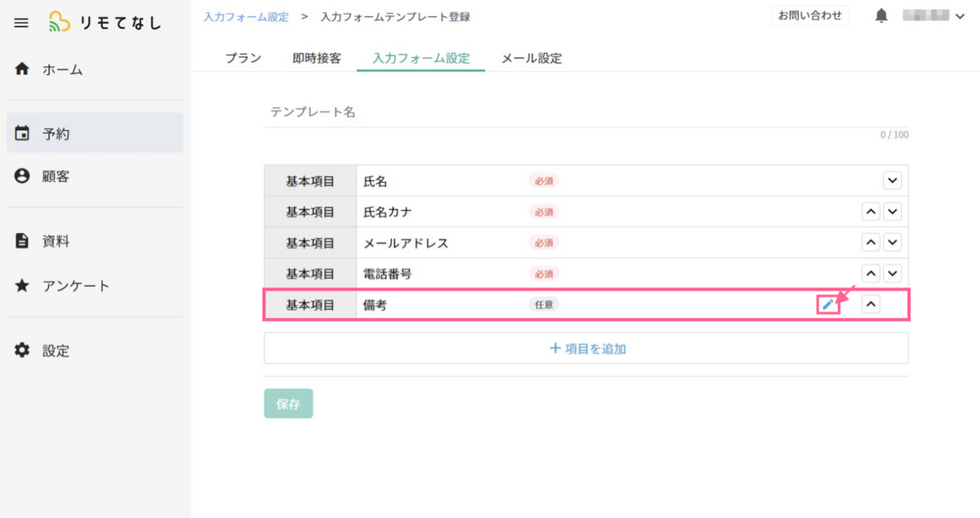
Task: Click the 項目を追加 button
Action: [586, 349]
